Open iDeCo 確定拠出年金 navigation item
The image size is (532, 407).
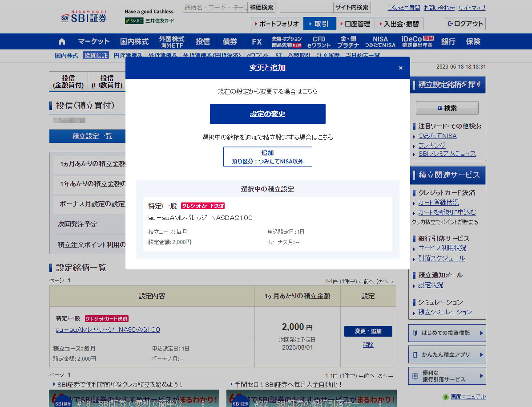417,42
